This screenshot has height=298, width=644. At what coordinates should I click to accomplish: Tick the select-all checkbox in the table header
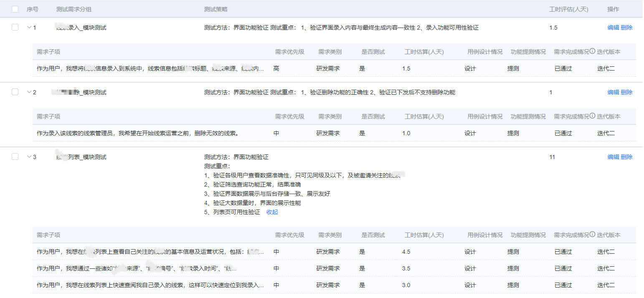(15, 9)
